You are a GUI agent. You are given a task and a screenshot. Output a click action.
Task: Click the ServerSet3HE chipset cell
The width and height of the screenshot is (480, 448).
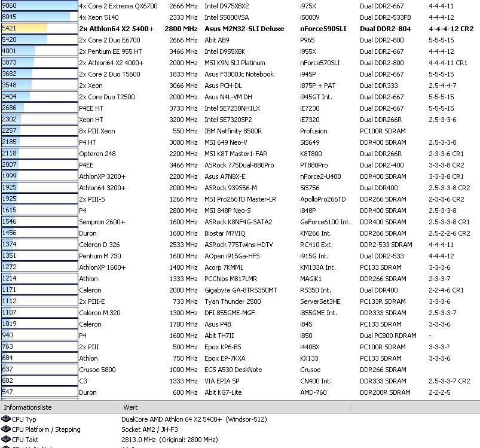320,301
